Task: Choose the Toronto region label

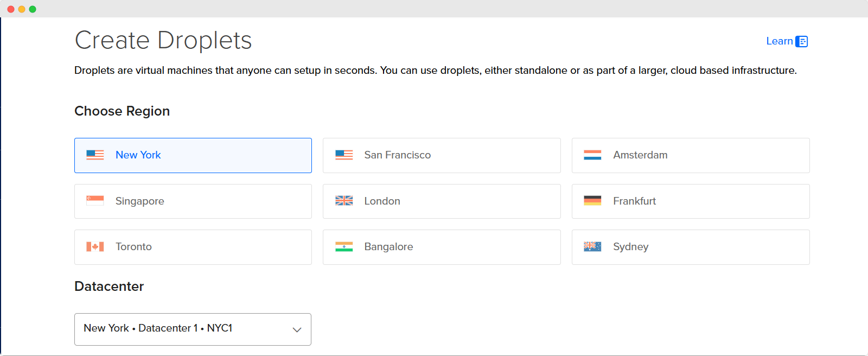Action: click(133, 247)
